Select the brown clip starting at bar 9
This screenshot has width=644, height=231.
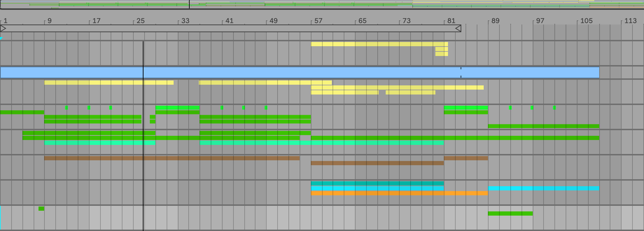pos(171,158)
